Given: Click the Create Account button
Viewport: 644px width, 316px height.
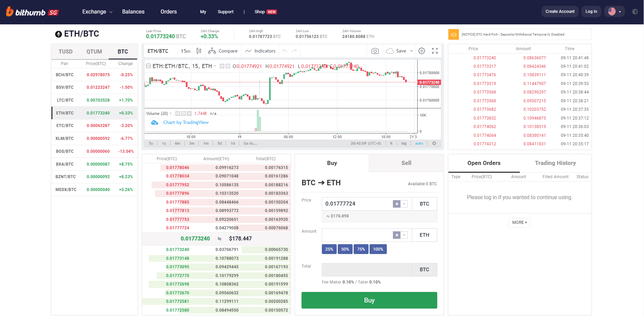Looking at the screenshot, I should [x=560, y=12].
